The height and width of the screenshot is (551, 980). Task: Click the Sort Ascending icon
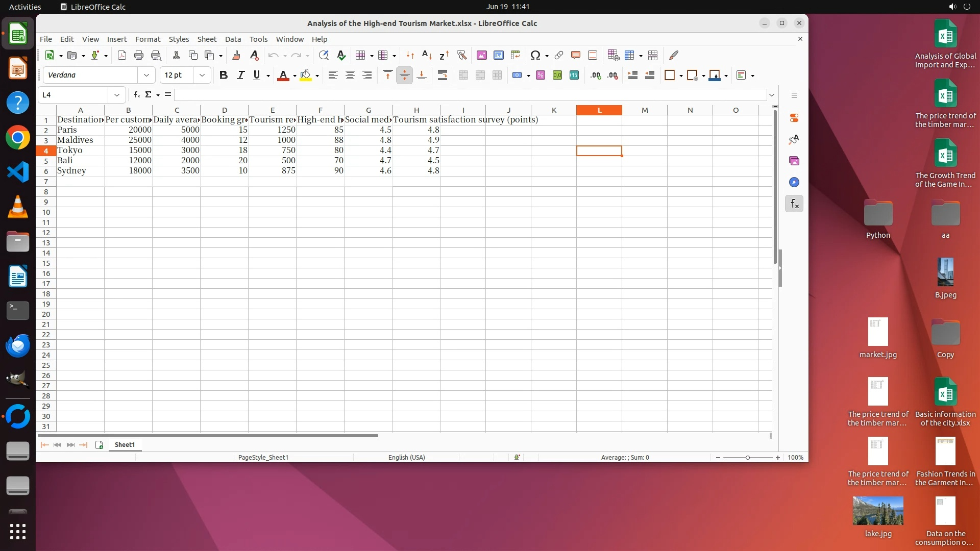tap(427, 55)
